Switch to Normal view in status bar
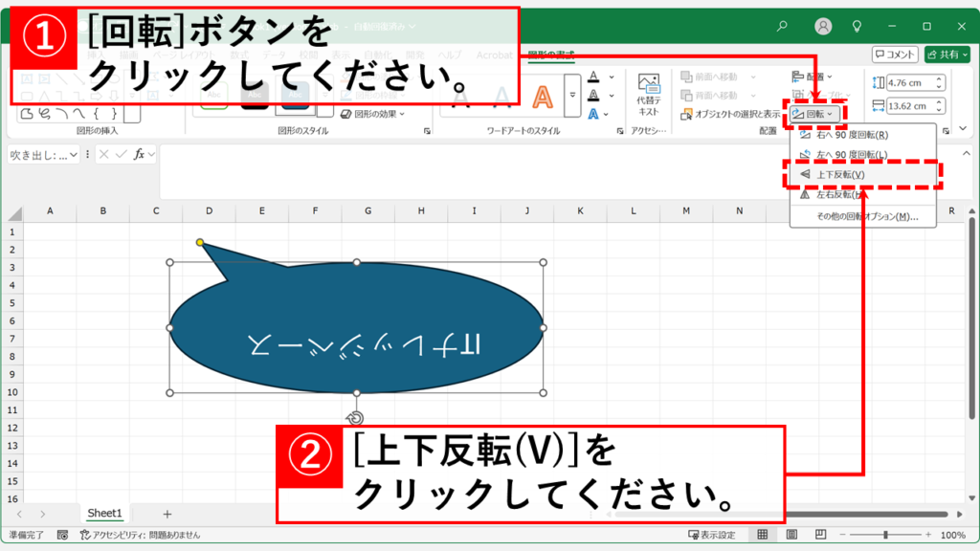 click(x=763, y=535)
